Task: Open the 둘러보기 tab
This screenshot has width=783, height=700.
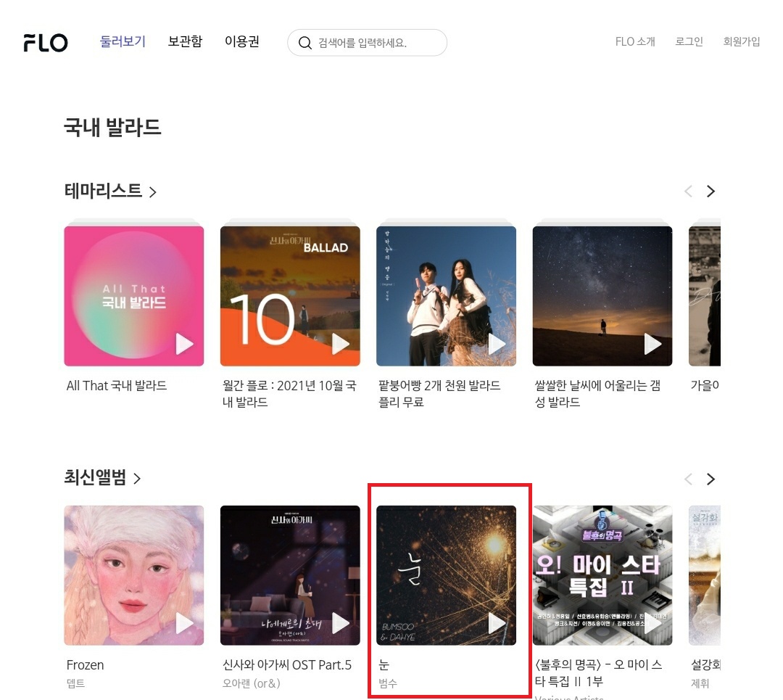Action: pyautogui.click(x=123, y=41)
